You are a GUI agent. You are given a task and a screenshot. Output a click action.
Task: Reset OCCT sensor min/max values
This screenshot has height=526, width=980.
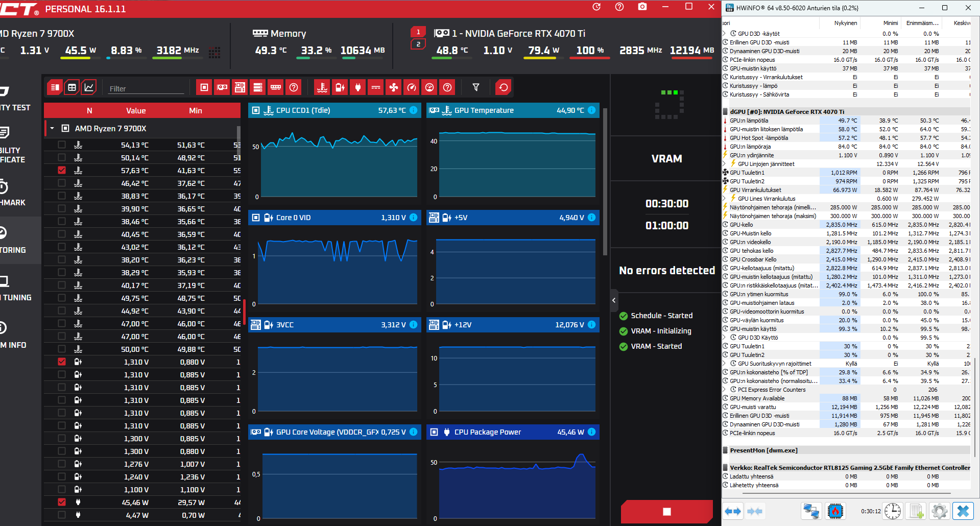[x=504, y=87]
